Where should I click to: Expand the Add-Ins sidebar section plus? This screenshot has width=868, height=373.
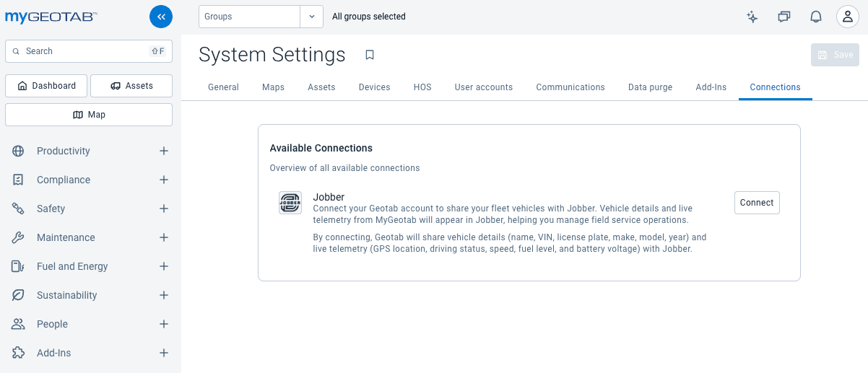(x=164, y=353)
